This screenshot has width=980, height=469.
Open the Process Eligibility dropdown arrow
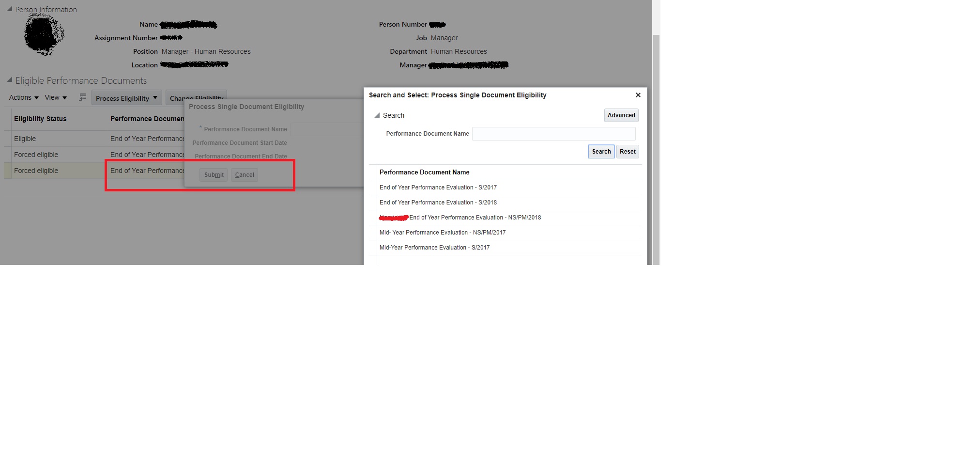(156, 97)
